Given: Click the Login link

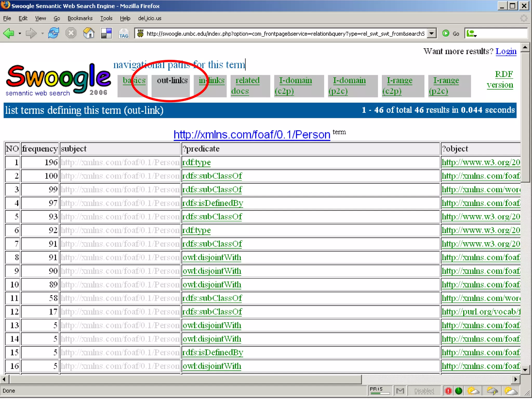Looking at the screenshot, I should pyautogui.click(x=506, y=51).
